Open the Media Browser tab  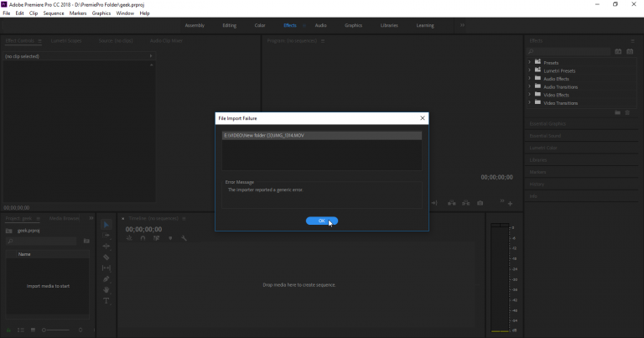(64, 219)
